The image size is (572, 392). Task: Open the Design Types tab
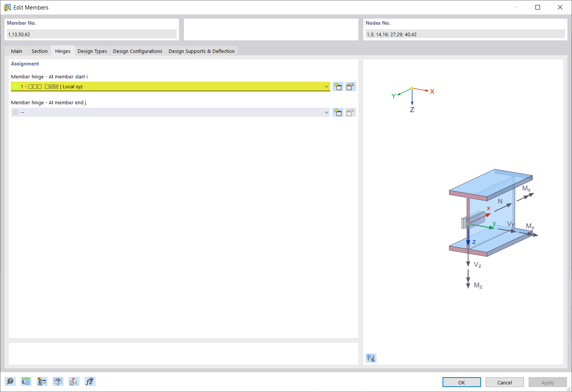coord(92,51)
